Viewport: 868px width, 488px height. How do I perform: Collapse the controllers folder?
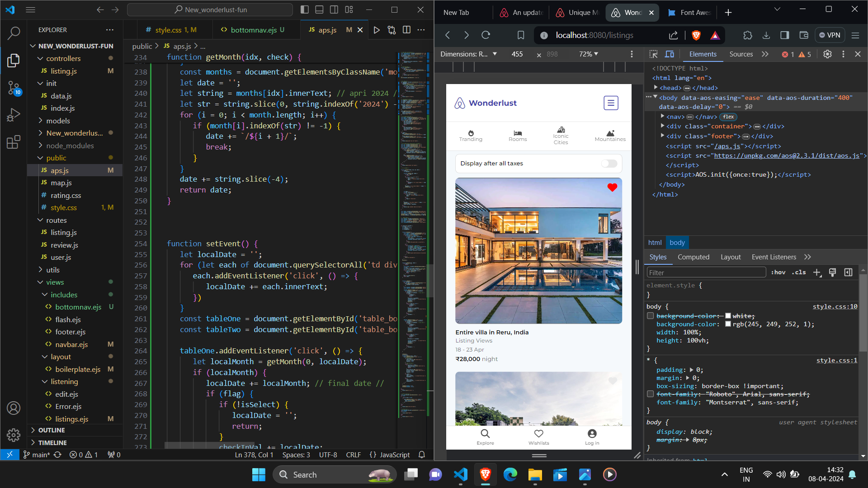pos(63,58)
